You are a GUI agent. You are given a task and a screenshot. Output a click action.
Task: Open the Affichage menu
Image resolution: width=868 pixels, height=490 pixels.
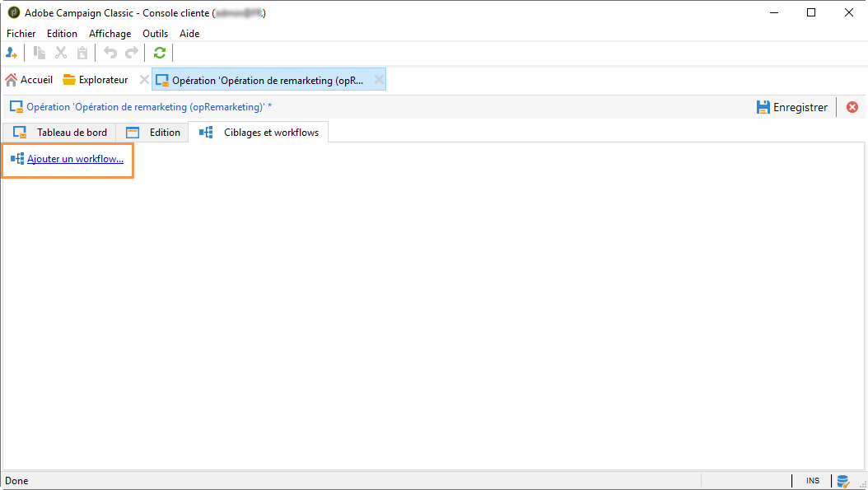[x=110, y=34]
